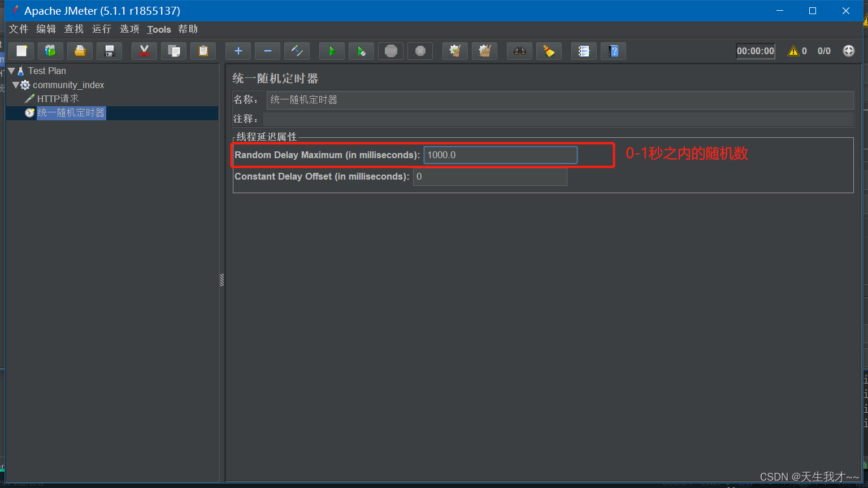Click the Reset Search icon
This screenshot has height=488, width=868.
point(549,51)
